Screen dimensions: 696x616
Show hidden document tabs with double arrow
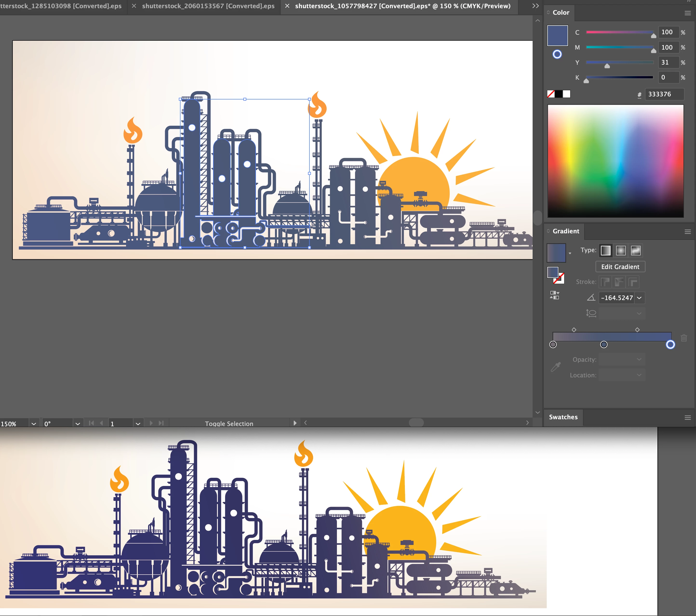click(x=536, y=6)
